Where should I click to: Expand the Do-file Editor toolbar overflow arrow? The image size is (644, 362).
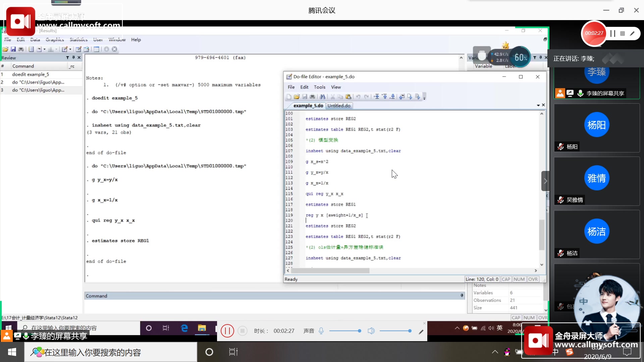pos(424,98)
